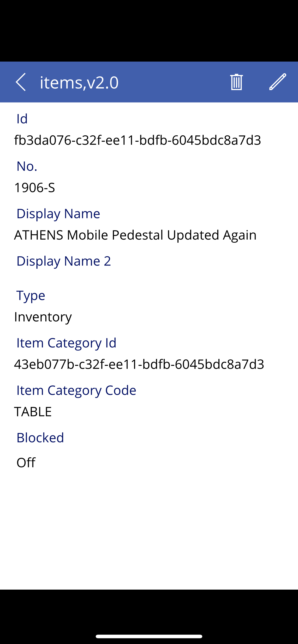This screenshot has width=298, height=644.
Task: Tap the Inventory type value
Action: click(x=43, y=317)
